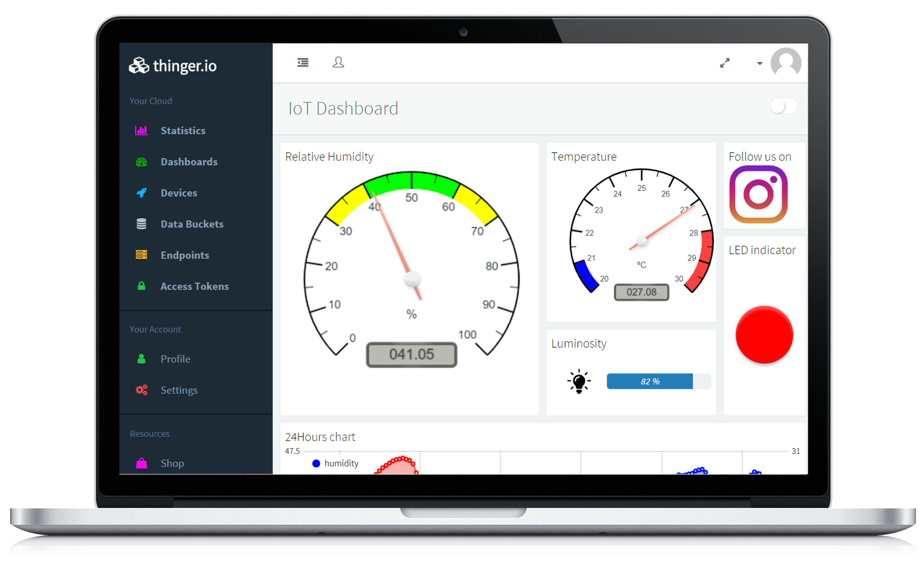Click the 31 chart axis value
924x567 pixels.
point(796,451)
